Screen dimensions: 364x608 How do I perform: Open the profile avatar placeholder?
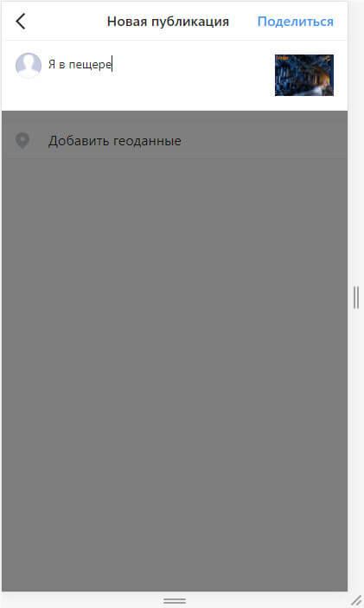pyautogui.click(x=29, y=65)
